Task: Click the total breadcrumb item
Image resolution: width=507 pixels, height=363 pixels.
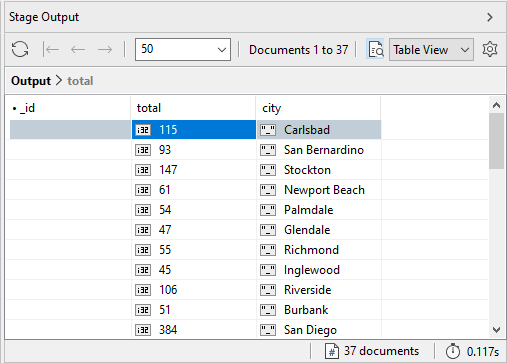Action: (x=80, y=81)
